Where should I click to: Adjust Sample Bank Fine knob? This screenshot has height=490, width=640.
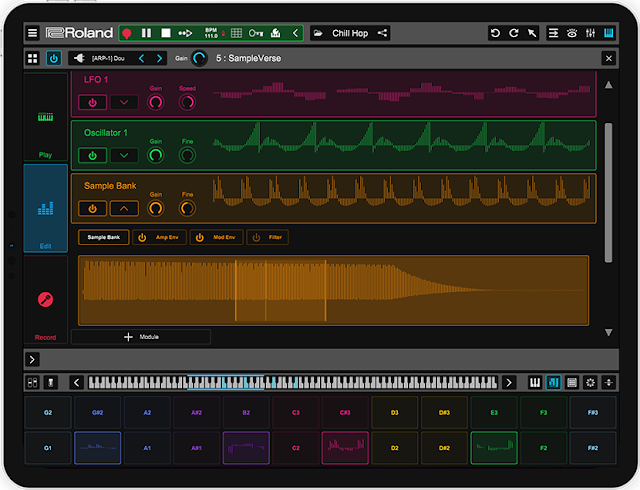point(187,208)
